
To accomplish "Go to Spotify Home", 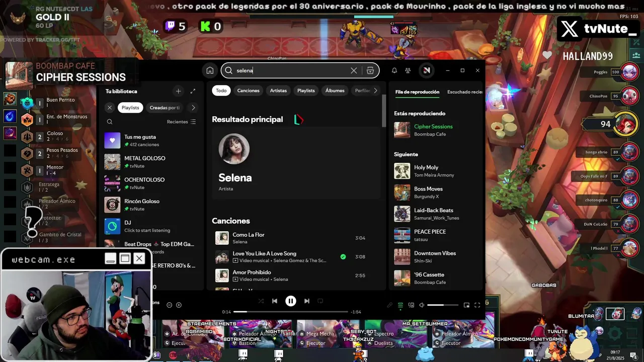I will pyautogui.click(x=210, y=70).
